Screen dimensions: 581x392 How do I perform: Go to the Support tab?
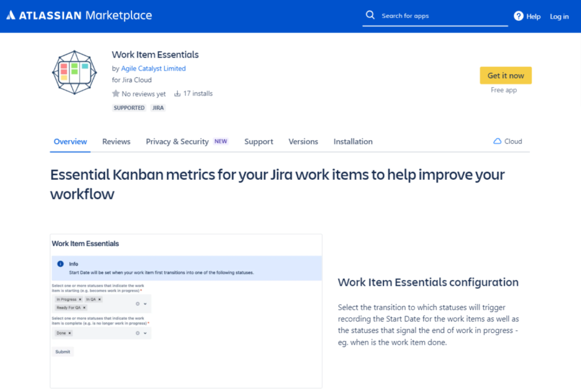pos(259,141)
